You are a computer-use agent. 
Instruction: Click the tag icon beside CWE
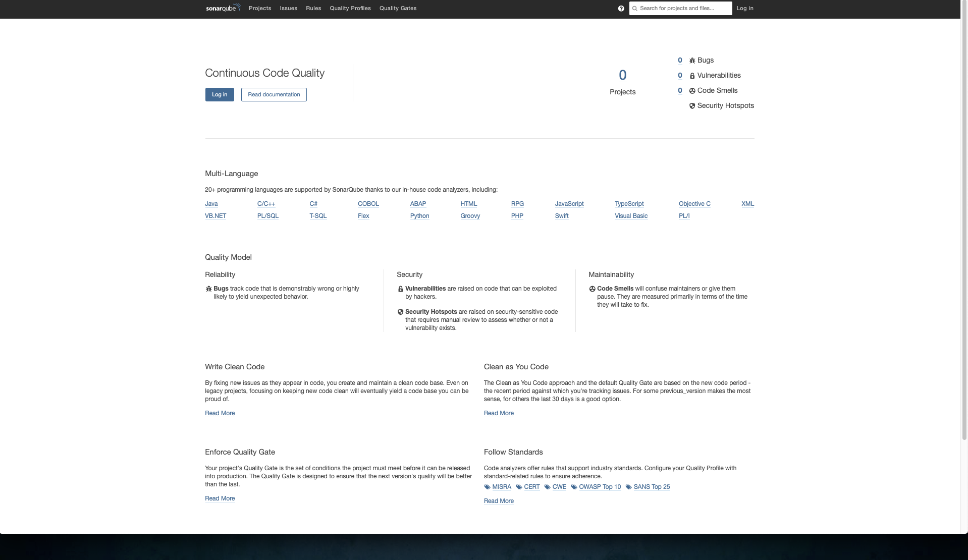tap(547, 487)
